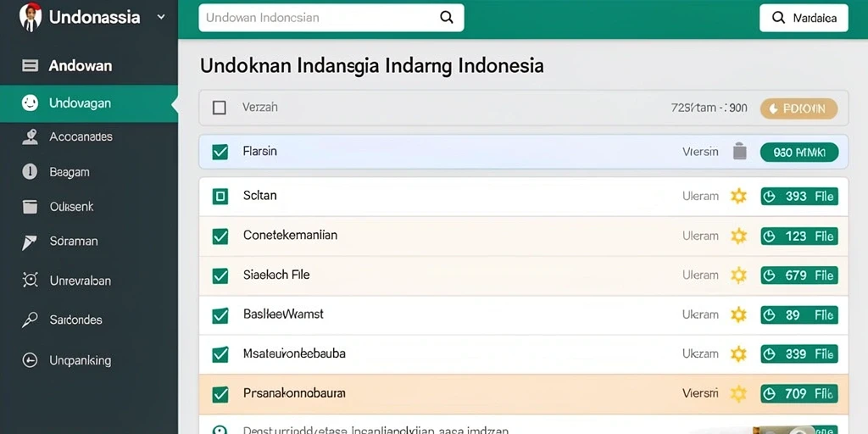Image resolution: width=868 pixels, height=434 pixels.
Task: Click the Sarcondes pin icon
Action: [x=30, y=320]
